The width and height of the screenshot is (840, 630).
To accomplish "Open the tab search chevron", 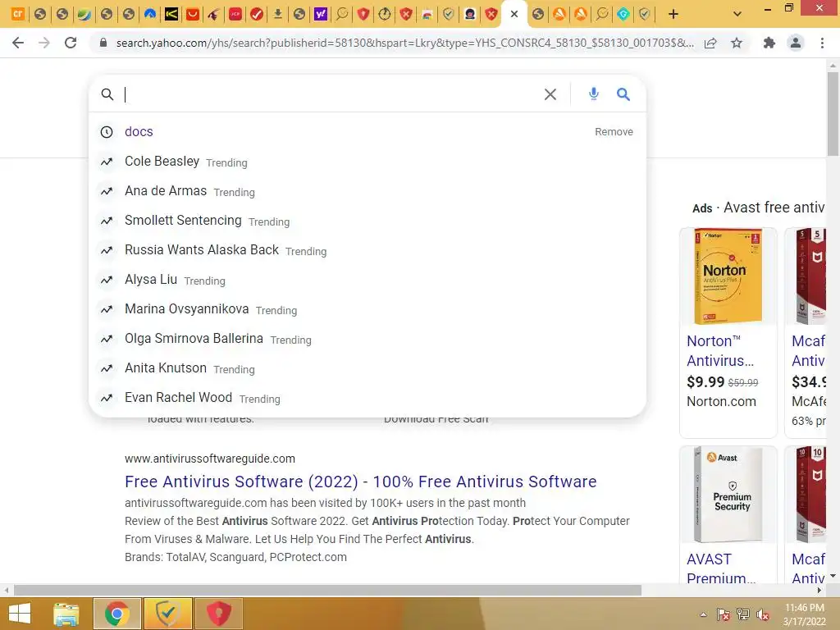I will (737, 14).
